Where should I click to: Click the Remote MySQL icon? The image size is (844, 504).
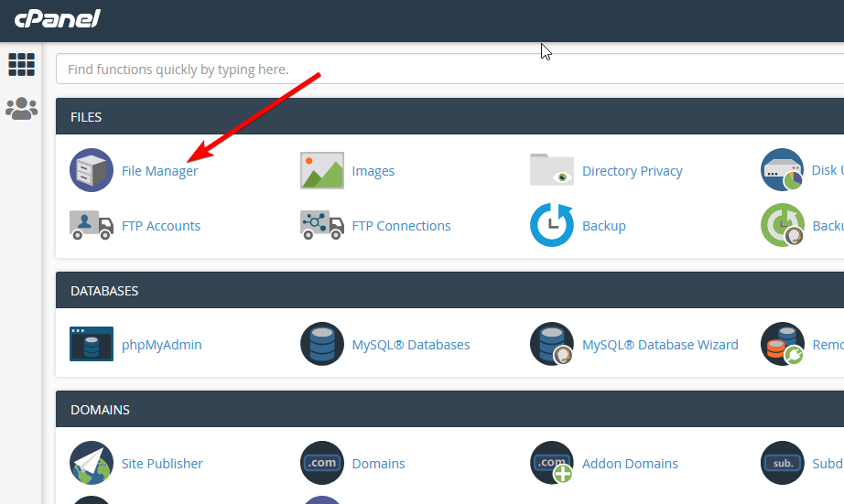pos(782,344)
